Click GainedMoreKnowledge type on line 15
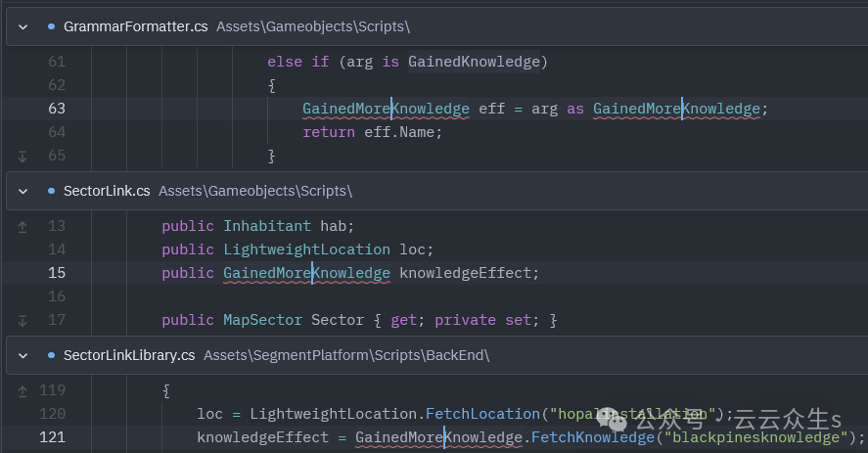Image resolution: width=868 pixels, height=453 pixels. (306, 273)
